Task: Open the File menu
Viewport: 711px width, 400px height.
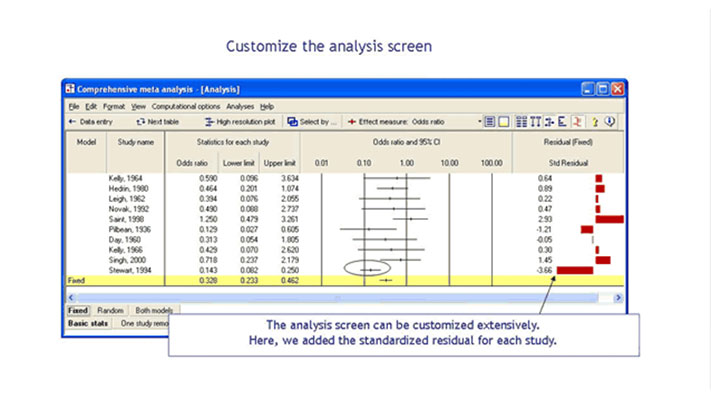Action: click(x=74, y=107)
